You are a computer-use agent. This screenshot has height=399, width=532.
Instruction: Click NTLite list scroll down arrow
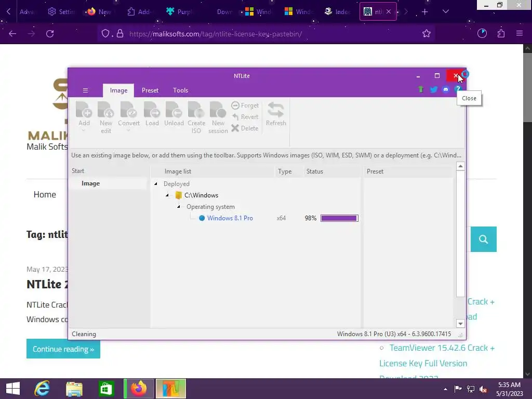click(x=460, y=324)
